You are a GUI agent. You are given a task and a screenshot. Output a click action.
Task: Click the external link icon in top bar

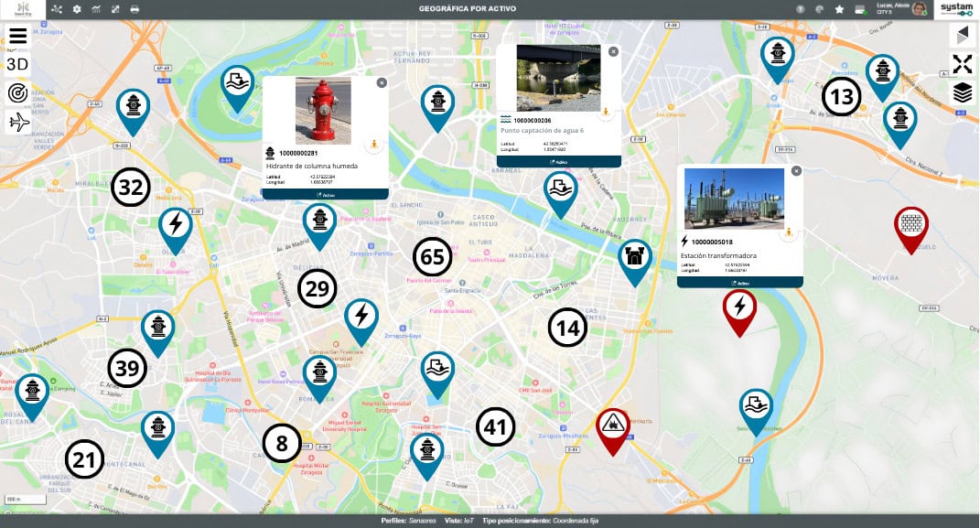coord(115,9)
